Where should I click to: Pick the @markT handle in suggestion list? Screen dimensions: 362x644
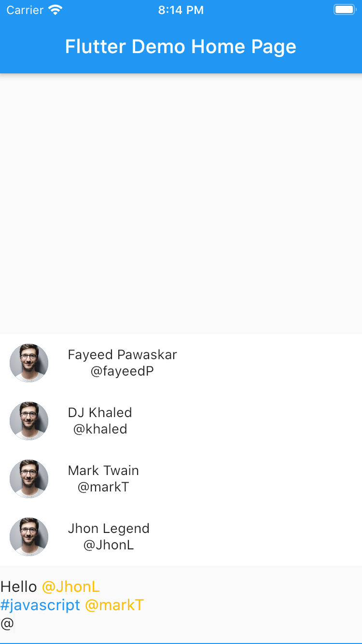[x=103, y=487]
